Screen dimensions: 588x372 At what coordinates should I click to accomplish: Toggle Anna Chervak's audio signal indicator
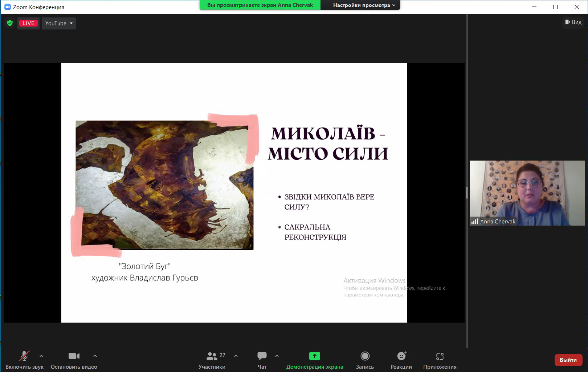(x=475, y=221)
